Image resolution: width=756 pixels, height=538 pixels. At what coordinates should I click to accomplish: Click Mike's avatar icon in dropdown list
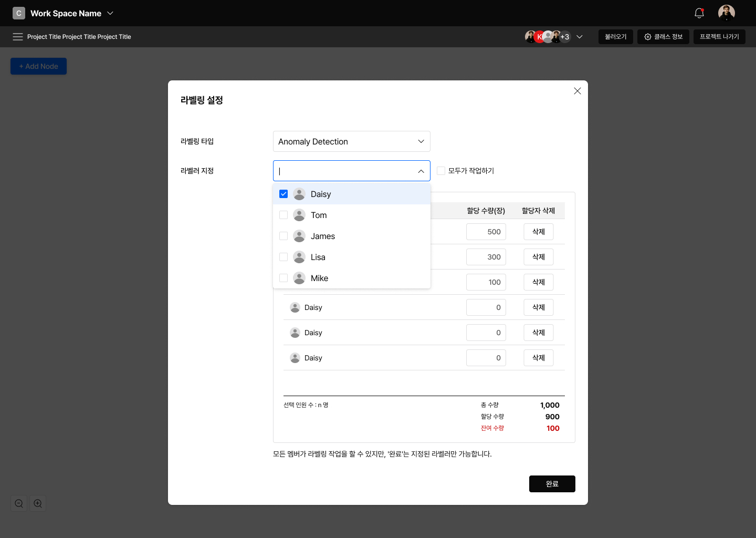tap(299, 278)
